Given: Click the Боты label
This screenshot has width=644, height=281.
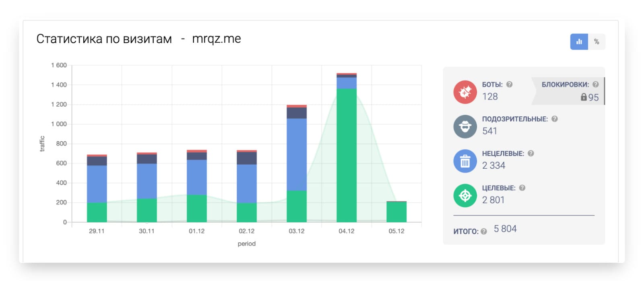Looking at the screenshot, I should (x=492, y=85).
